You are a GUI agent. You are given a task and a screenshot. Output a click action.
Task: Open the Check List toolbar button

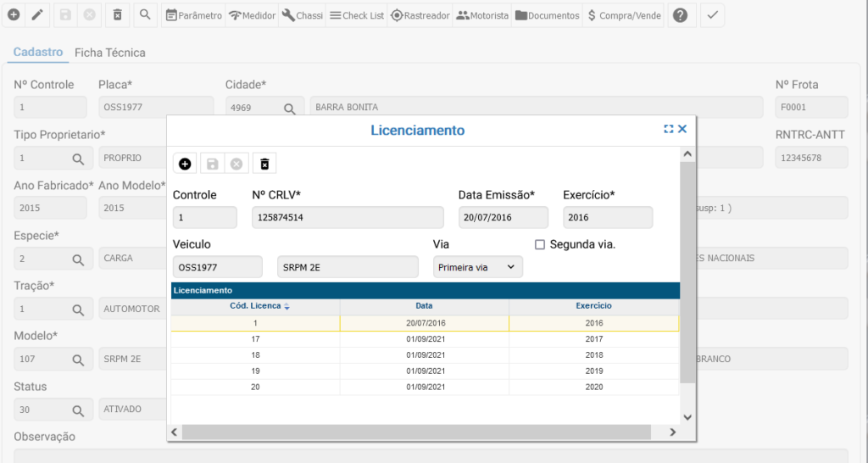click(356, 15)
